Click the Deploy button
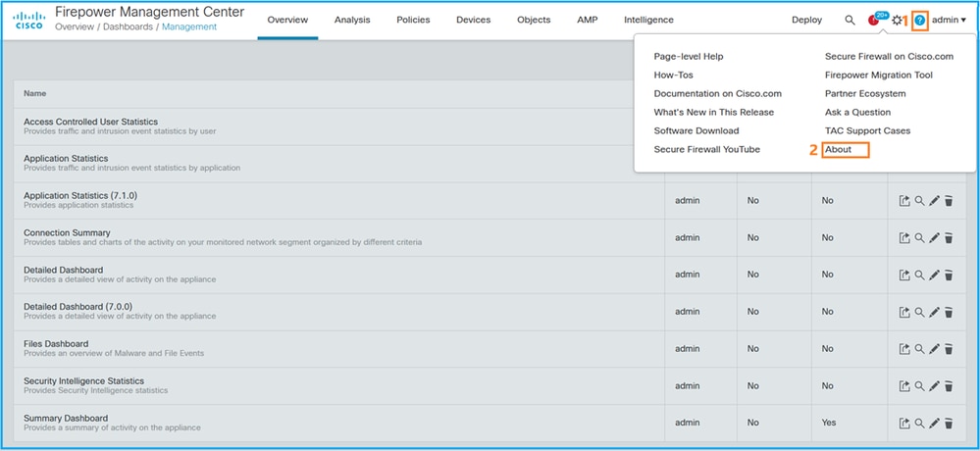Image resolution: width=980 pixels, height=451 pixels. [x=807, y=20]
